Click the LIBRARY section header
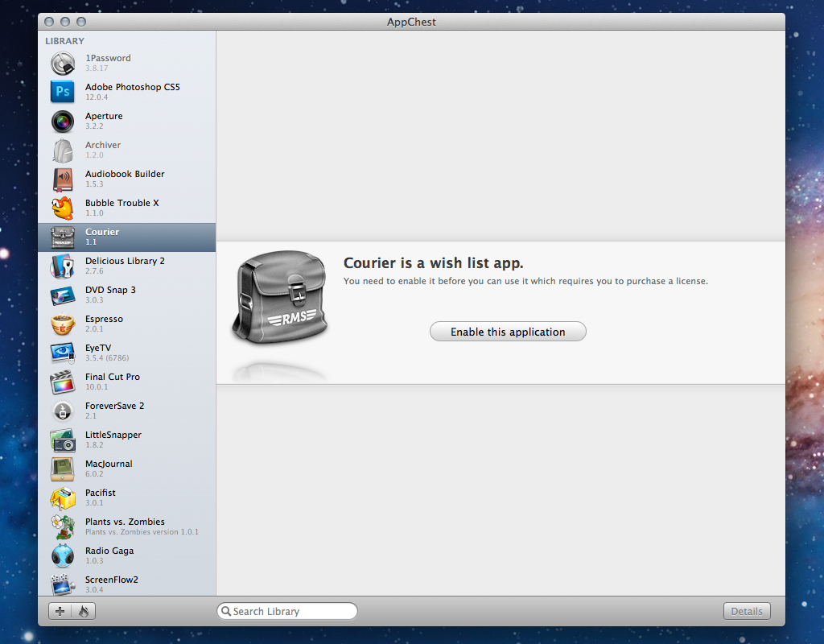 tap(64, 41)
